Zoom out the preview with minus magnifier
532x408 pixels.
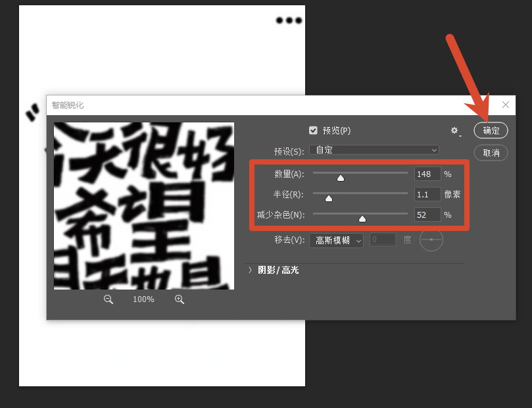[109, 299]
